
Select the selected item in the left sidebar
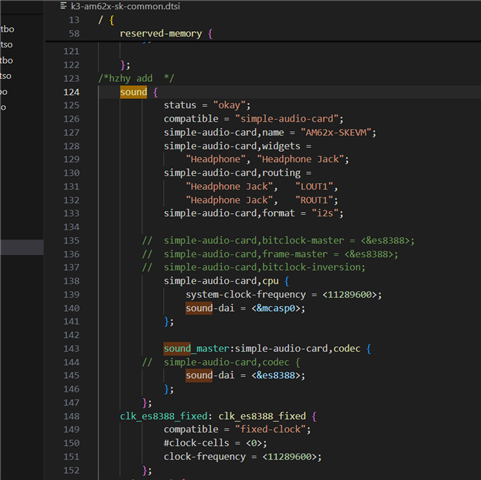point(22,247)
